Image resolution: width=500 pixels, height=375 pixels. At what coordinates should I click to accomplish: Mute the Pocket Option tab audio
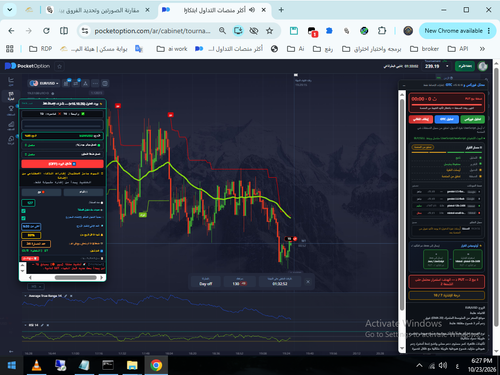(252, 10)
